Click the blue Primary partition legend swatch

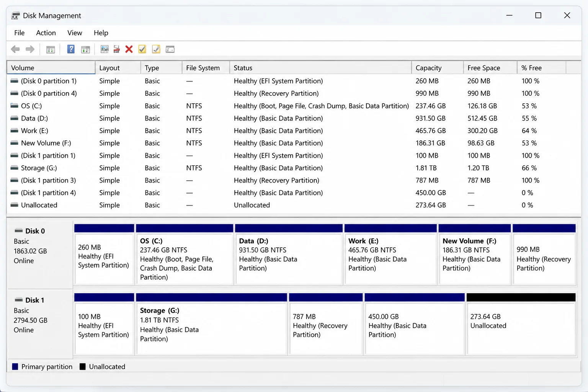(x=15, y=366)
